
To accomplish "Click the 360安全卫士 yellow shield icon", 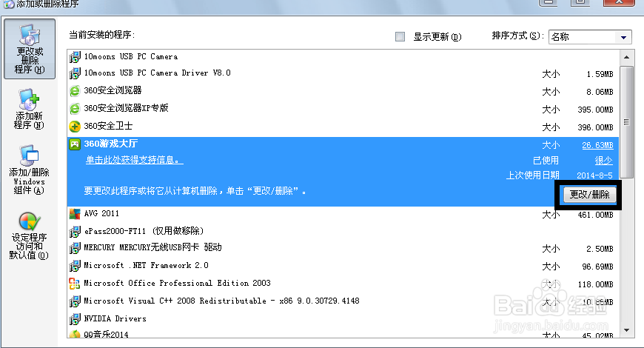I will point(75,127).
